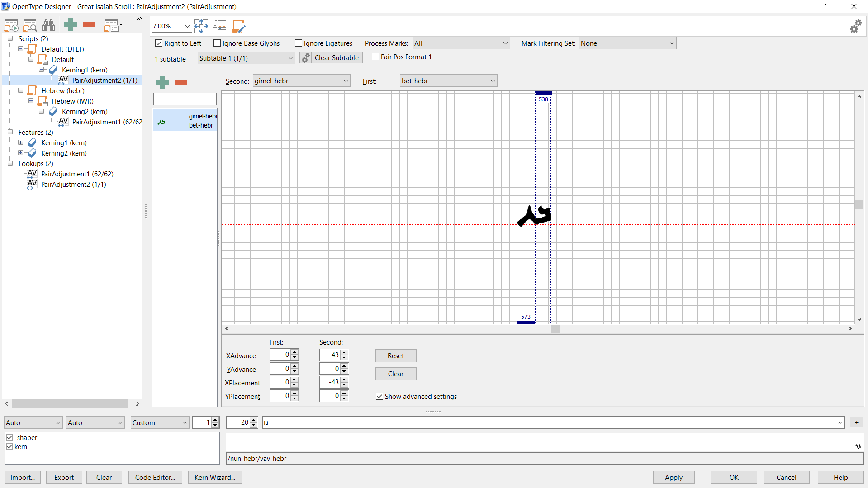This screenshot has width=868, height=488.
Task: Select PairAdjustment1 (62/62) under Kerning2 in Scripts
Action: 107,122
